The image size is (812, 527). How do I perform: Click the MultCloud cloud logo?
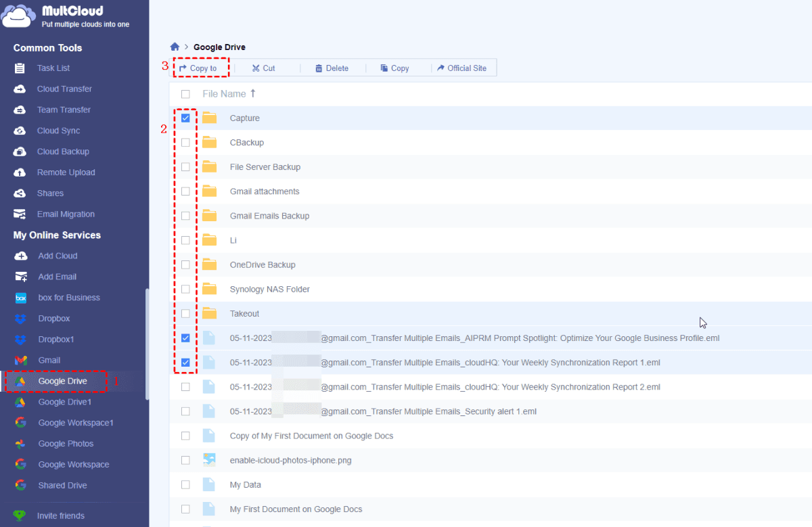[x=18, y=16]
